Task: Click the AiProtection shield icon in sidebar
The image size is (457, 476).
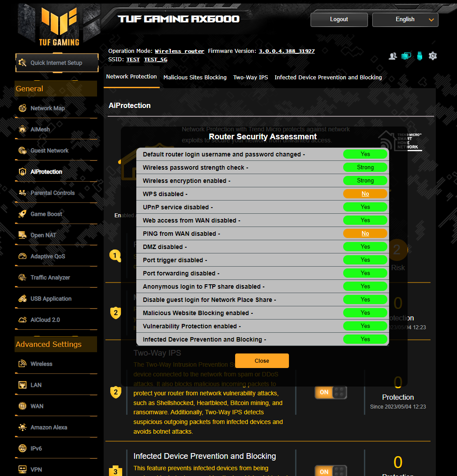Action: click(22, 172)
